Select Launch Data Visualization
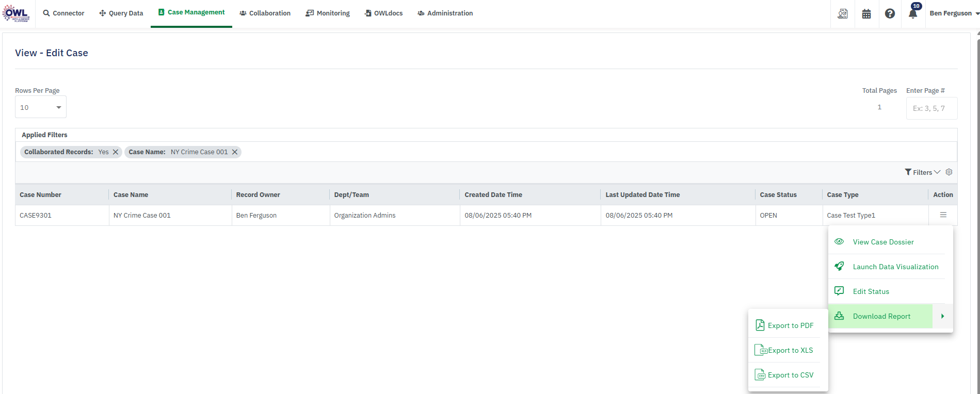 coord(895,267)
